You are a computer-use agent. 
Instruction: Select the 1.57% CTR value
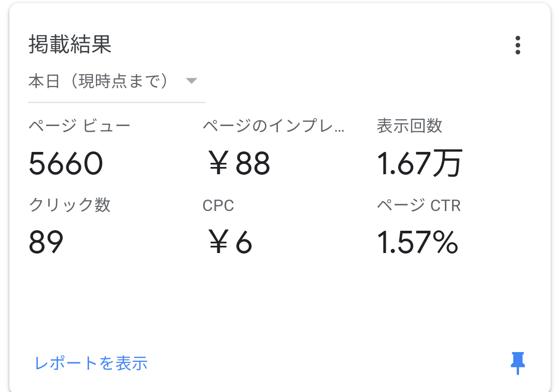(x=417, y=242)
